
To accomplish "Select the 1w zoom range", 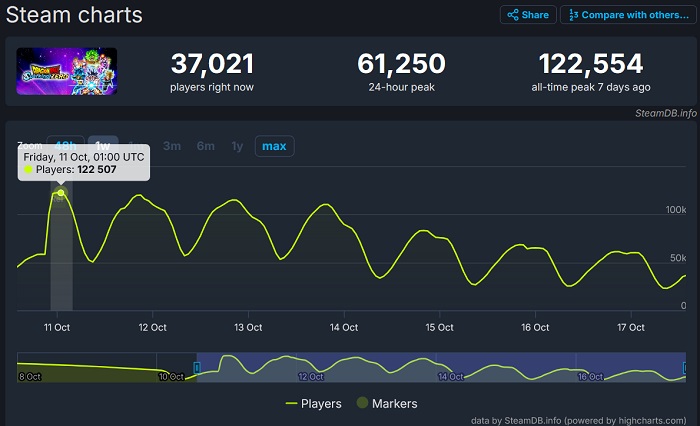I will coord(103,146).
